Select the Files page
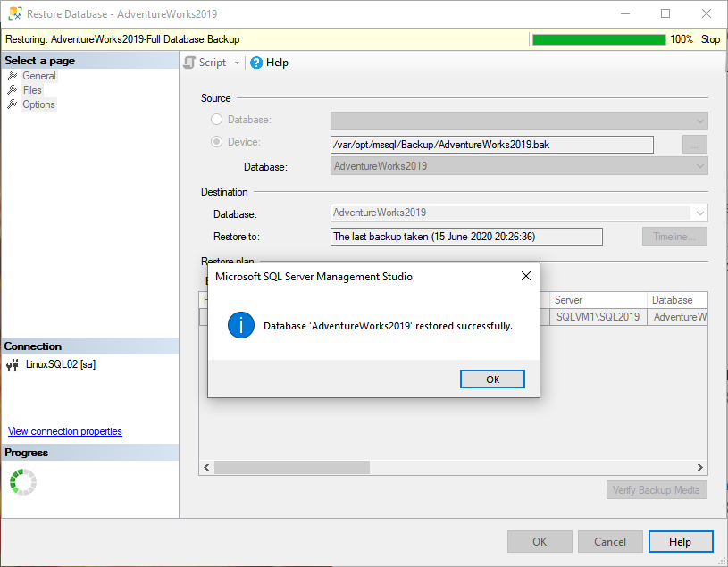Viewport: 728px width, 567px height. point(32,90)
